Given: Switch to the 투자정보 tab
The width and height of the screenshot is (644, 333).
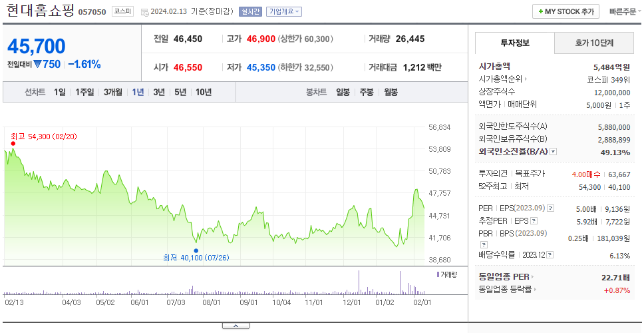Looking at the screenshot, I should pyautogui.click(x=515, y=43).
